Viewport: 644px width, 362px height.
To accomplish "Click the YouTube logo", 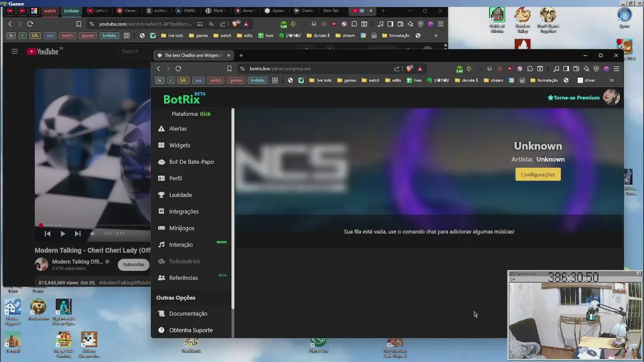I will (x=43, y=51).
